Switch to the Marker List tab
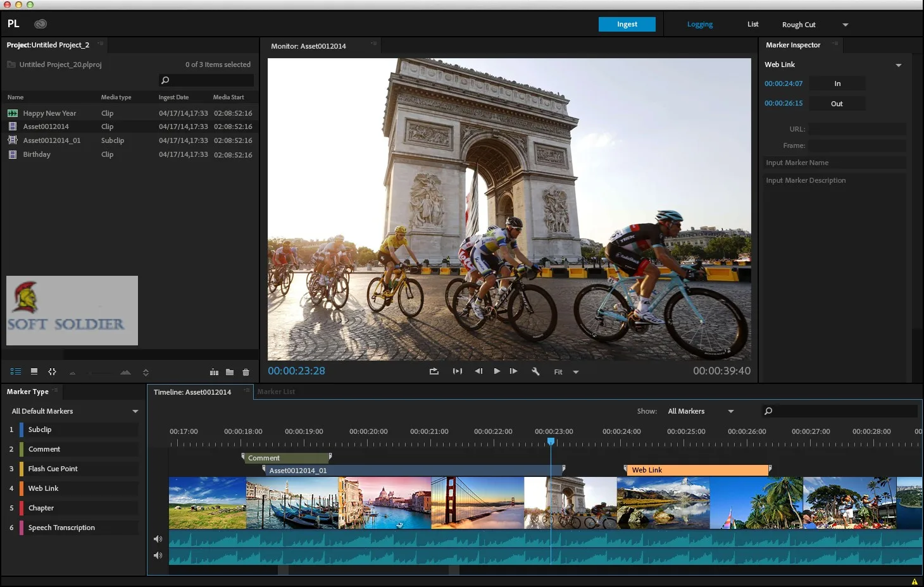Screen dimensions: 924x587 [x=276, y=392]
